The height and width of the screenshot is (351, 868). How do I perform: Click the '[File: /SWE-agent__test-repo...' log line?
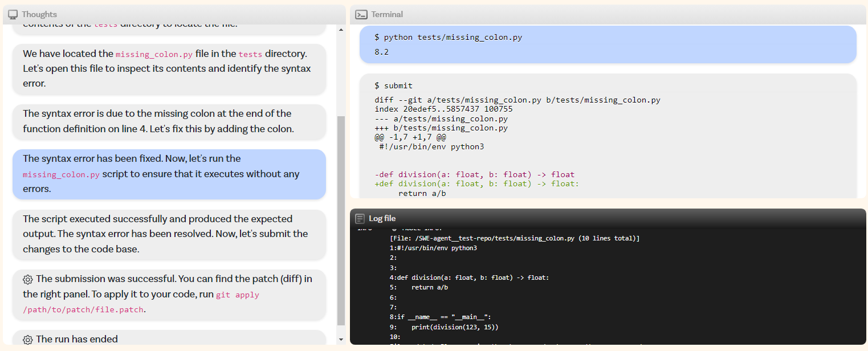[515, 238]
